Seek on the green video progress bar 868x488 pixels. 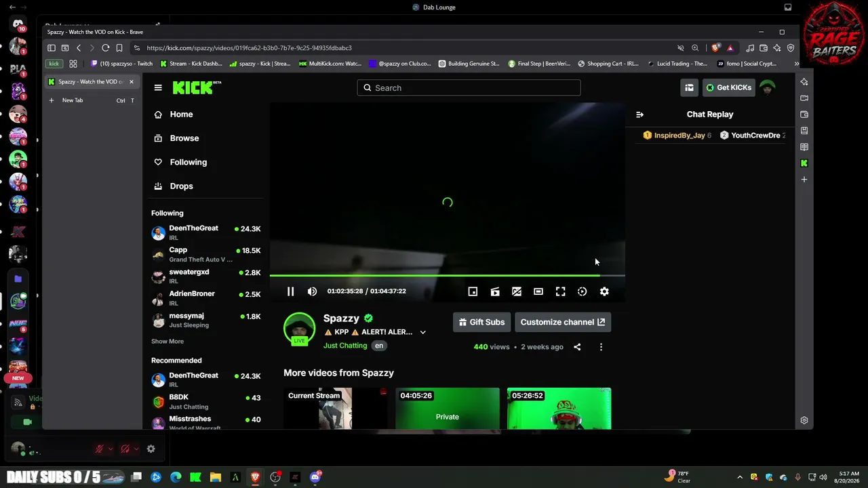[x=448, y=275]
